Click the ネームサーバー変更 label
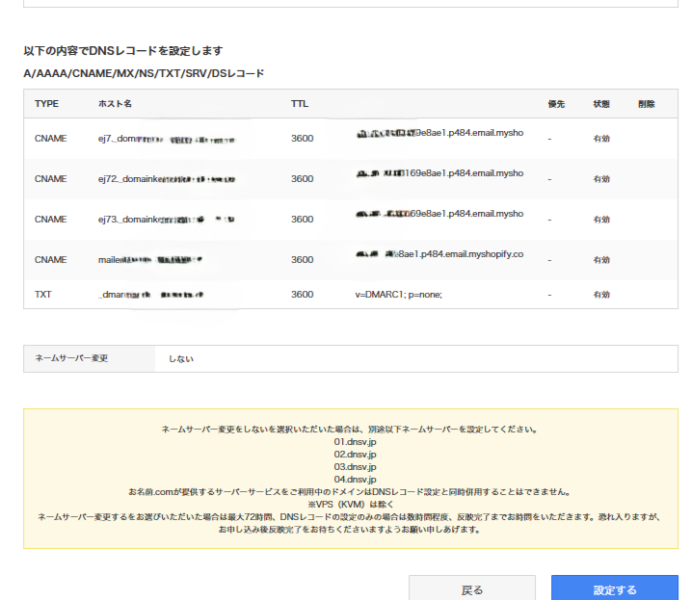Image resolution: width=691 pixels, height=600 pixels. click(x=73, y=358)
